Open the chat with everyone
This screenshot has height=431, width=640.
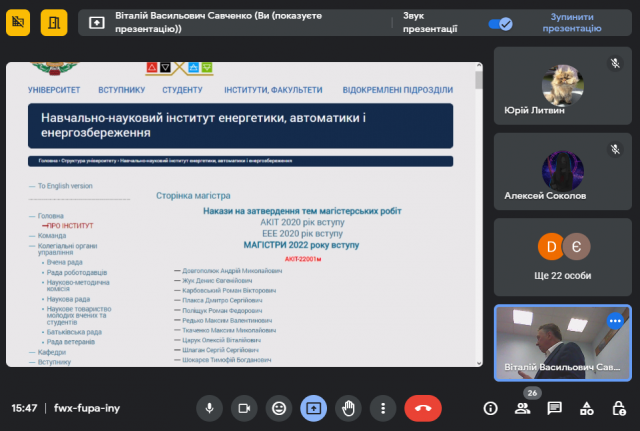point(554,408)
